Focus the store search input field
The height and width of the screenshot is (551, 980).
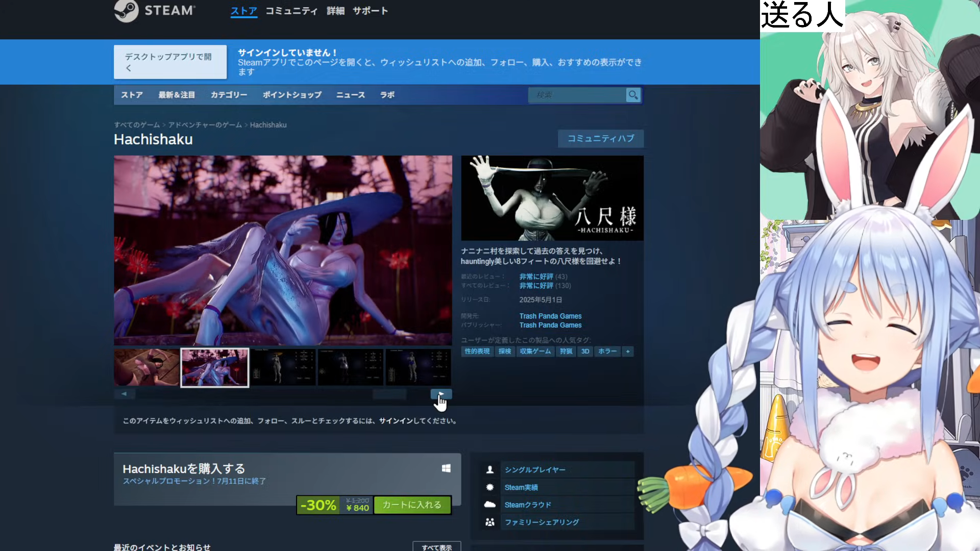click(x=577, y=95)
